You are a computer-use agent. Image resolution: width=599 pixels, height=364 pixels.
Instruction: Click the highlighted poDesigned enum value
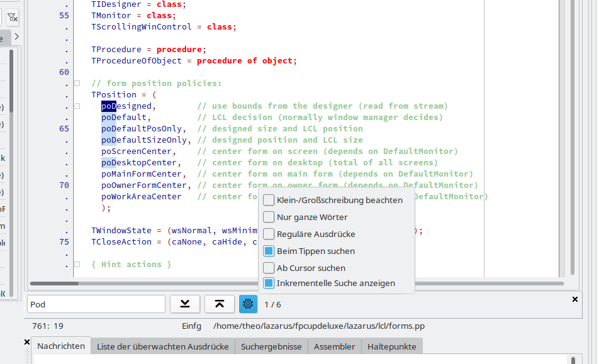click(126, 106)
